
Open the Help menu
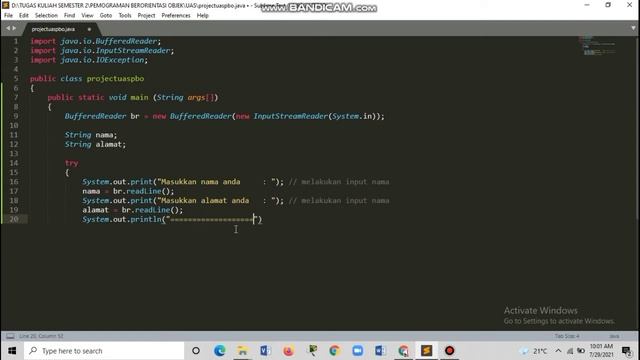coord(202,16)
